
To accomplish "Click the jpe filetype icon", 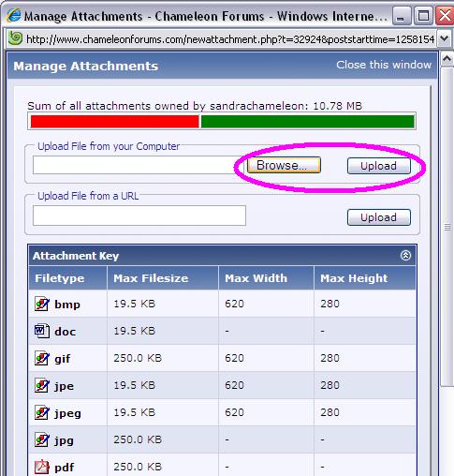I will click(x=42, y=385).
